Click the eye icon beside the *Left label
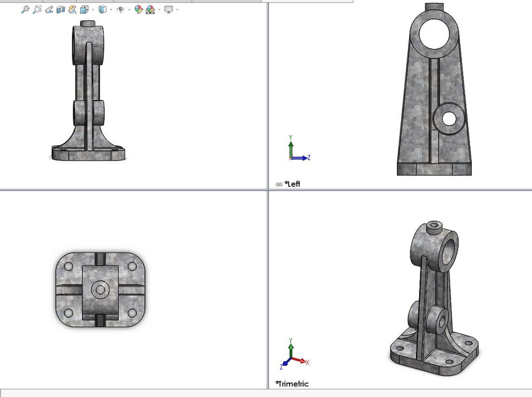532x397 pixels. point(278,184)
